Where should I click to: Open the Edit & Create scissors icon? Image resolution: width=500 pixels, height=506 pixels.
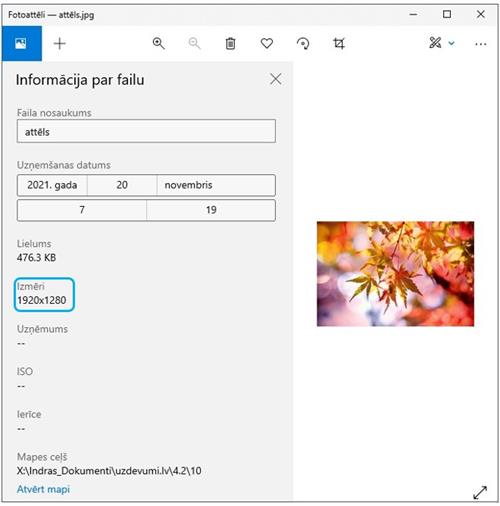click(435, 43)
